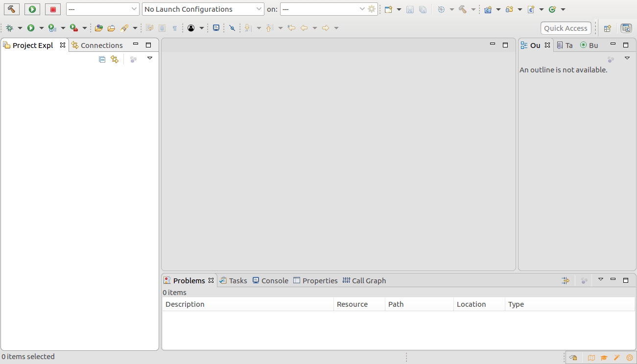This screenshot has width=637, height=364.
Task: Switch to the Console tab
Action: pos(270,280)
